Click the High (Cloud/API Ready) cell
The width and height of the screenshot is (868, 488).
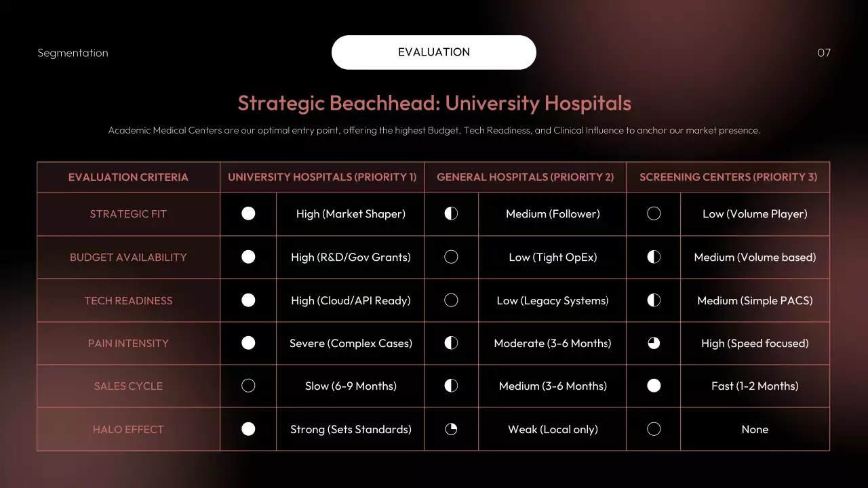pyautogui.click(x=351, y=300)
